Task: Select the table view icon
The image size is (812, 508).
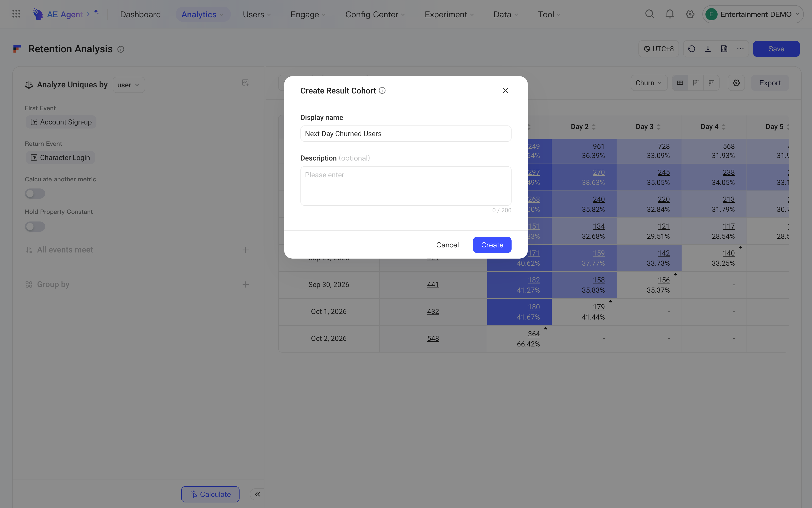Action: [680, 83]
